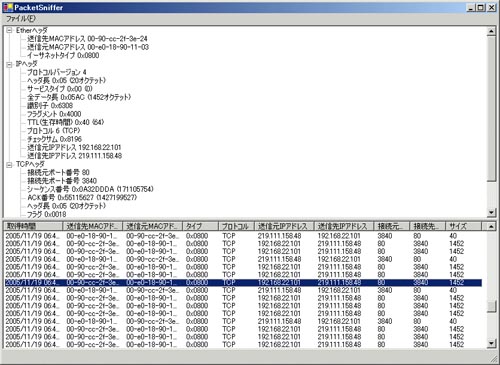Collapse the IPヘッダ tree node
This screenshot has width=500, height=365.
tap(10, 64)
